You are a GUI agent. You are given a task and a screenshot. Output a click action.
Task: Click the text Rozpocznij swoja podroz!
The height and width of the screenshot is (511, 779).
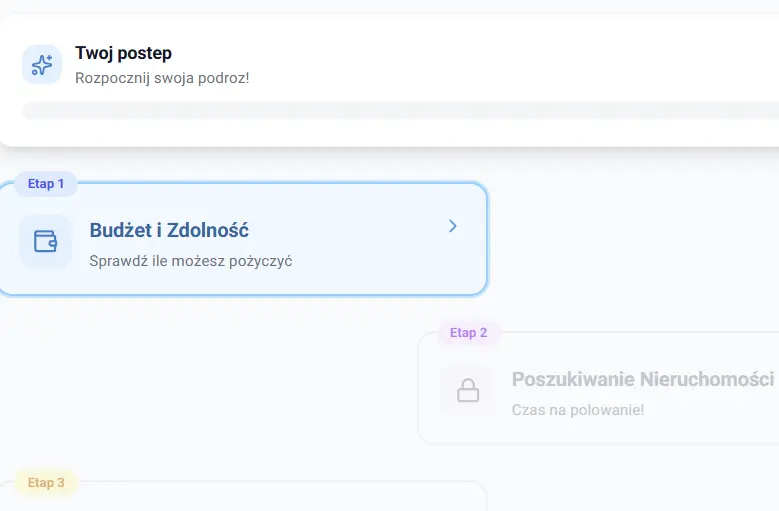[x=162, y=77]
